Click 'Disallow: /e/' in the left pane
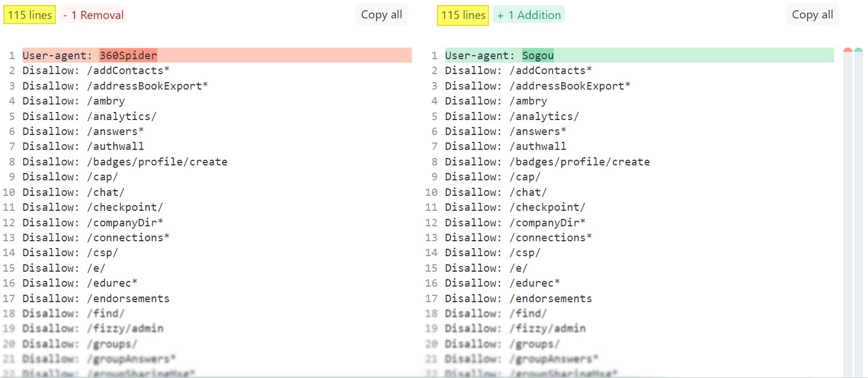868x378 pixels. pos(64,268)
